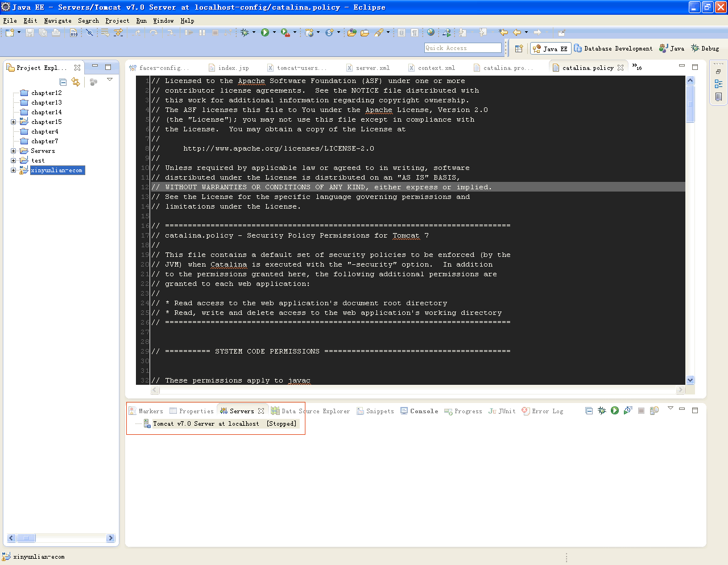This screenshot has width=728, height=565.
Task: Click the Run External Tools toolbar icon
Action: (286, 33)
